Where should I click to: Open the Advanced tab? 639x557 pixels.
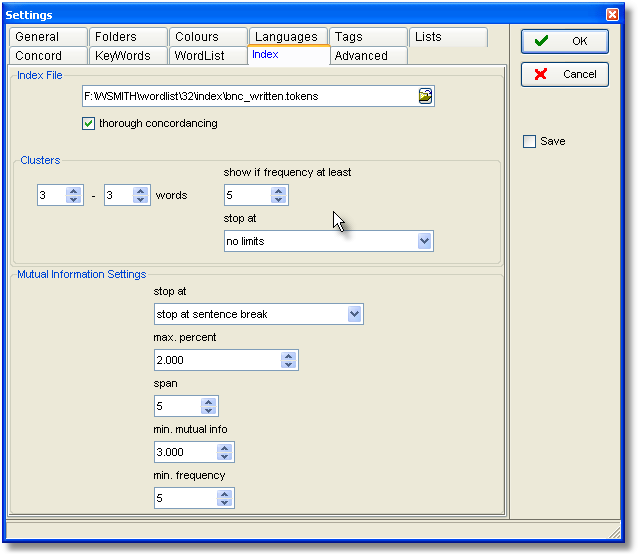[x=368, y=55]
